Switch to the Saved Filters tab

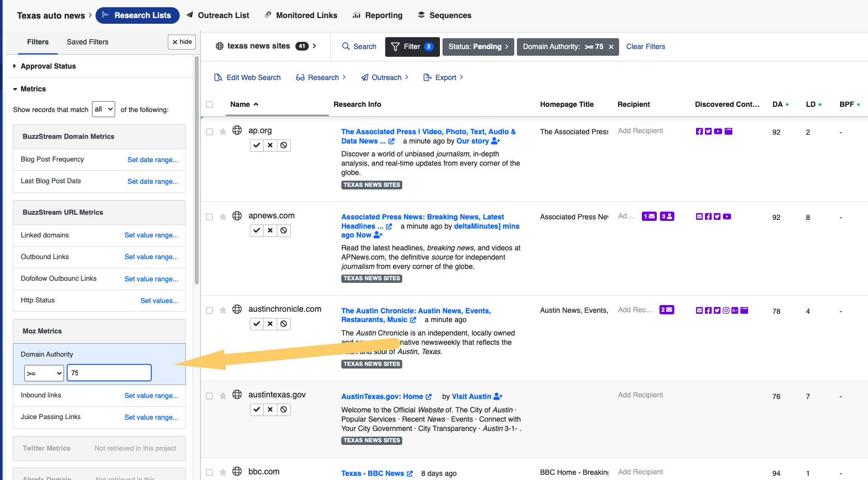[x=87, y=42]
